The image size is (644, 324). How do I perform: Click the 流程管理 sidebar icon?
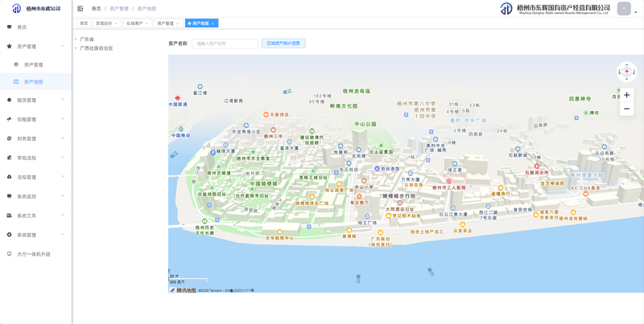pyautogui.click(x=9, y=177)
